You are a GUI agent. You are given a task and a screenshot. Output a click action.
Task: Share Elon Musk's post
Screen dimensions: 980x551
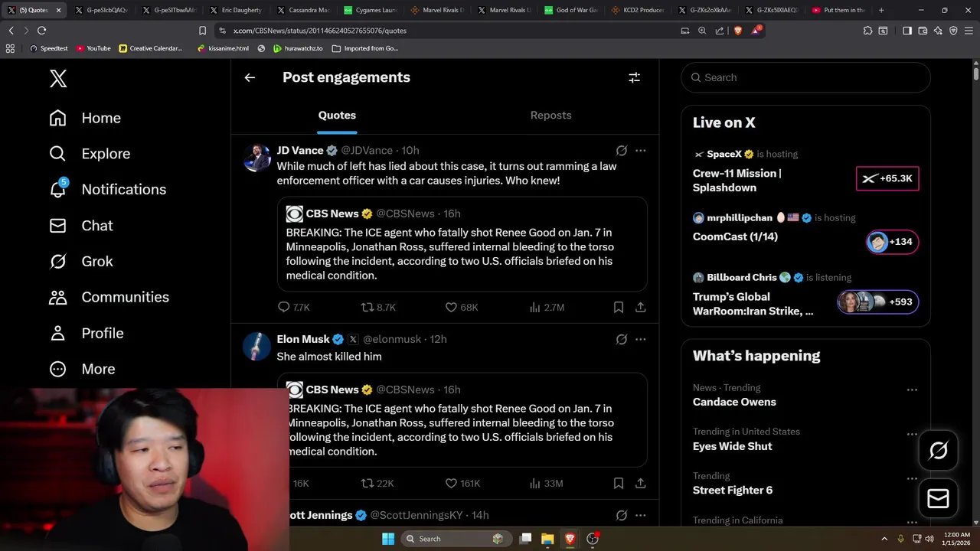point(640,483)
